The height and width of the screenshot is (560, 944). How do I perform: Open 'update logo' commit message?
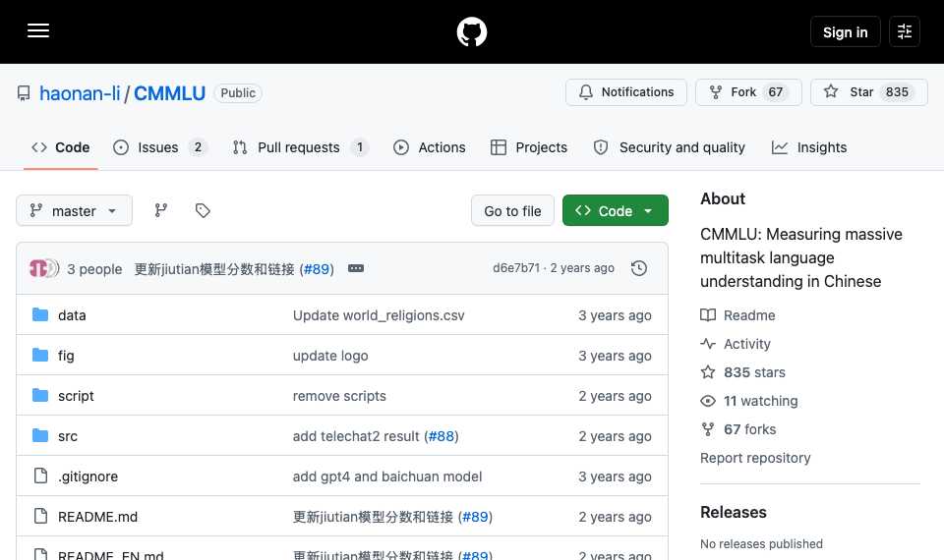tap(330, 356)
